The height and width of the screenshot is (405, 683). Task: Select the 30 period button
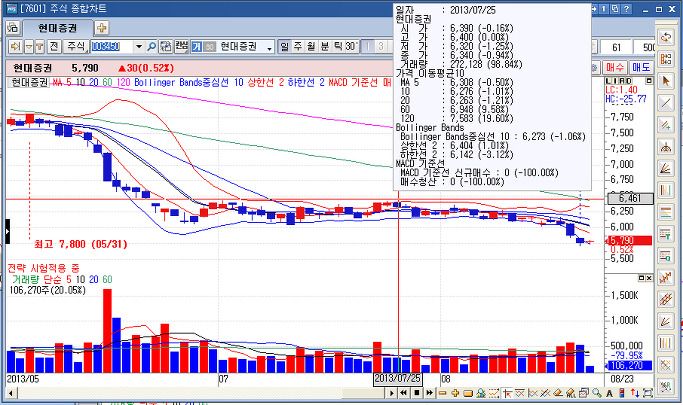point(351,46)
